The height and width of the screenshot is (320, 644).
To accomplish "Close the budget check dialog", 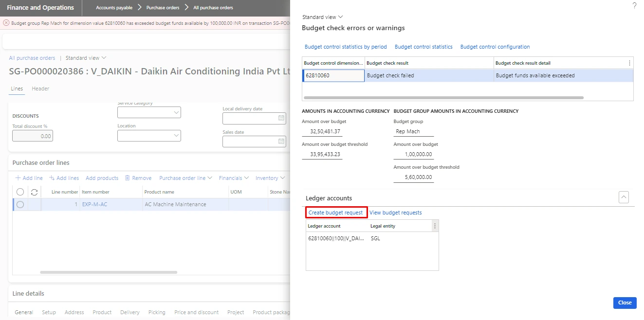I will pos(625,302).
